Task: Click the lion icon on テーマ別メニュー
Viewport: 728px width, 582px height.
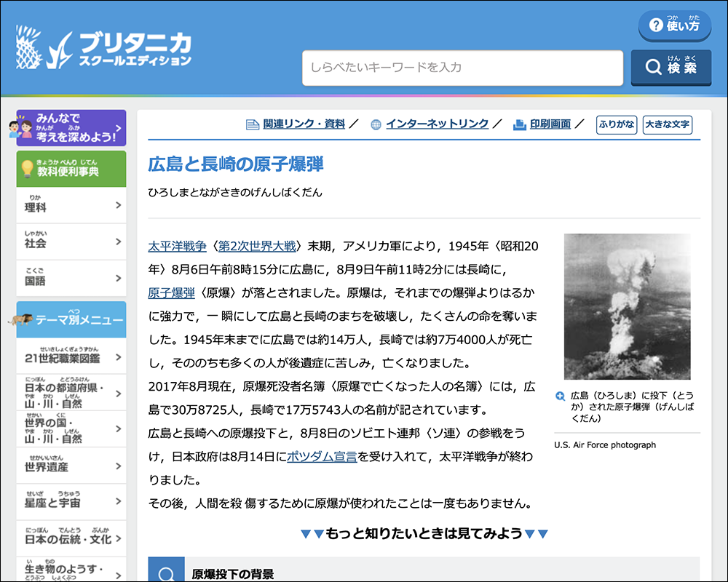Action: click(20, 319)
